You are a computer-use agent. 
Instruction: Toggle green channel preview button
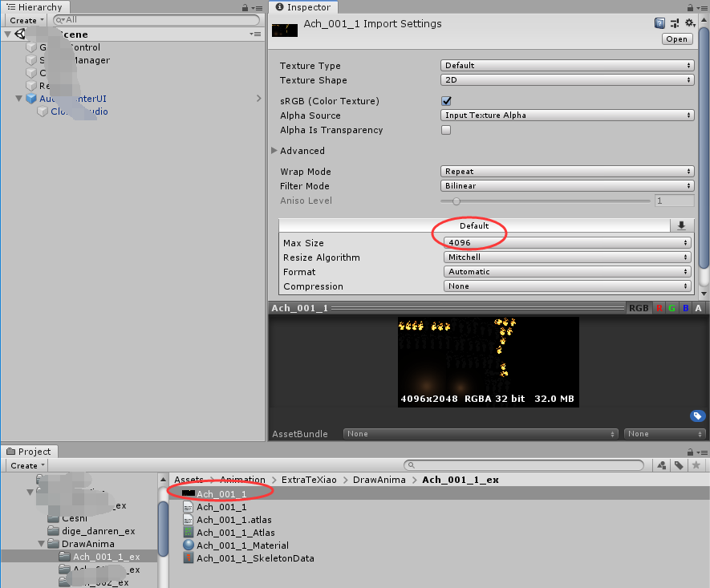[x=672, y=308]
